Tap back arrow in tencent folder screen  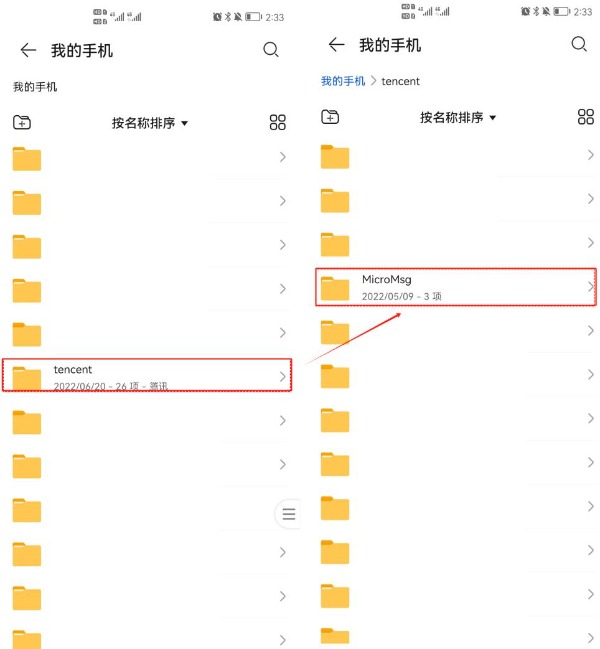(x=336, y=44)
